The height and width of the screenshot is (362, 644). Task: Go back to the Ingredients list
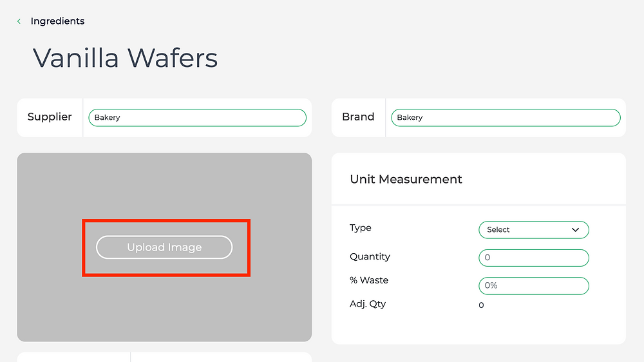pyautogui.click(x=57, y=21)
